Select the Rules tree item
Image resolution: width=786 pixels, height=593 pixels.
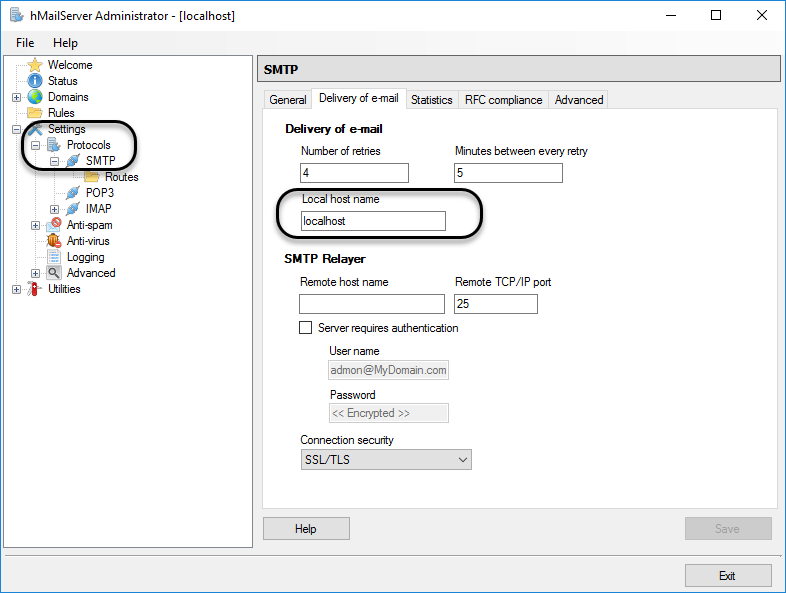tap(61, 113)
